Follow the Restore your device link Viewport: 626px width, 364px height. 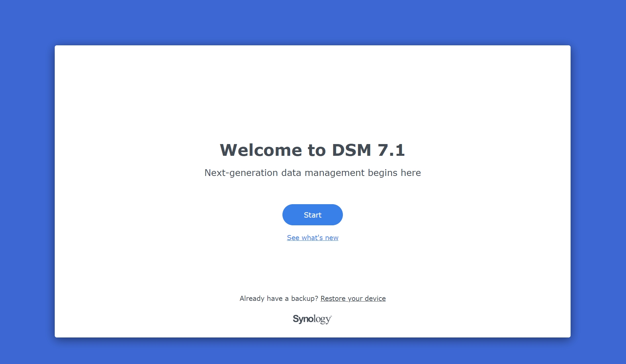pyautogui.click(x=353, y=299)
